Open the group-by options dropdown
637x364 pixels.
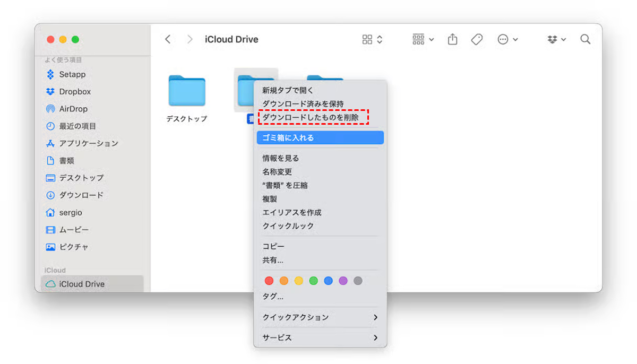pos(423,39)
